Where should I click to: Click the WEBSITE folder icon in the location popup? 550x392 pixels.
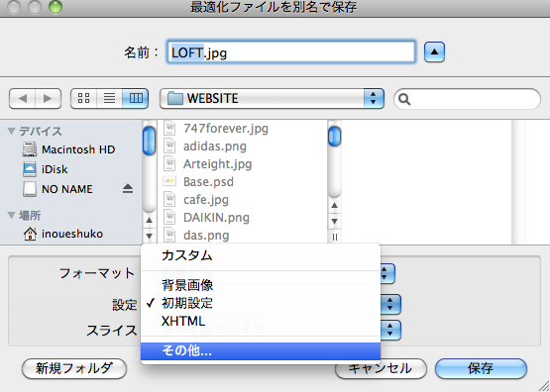click(x=175, y=98)
